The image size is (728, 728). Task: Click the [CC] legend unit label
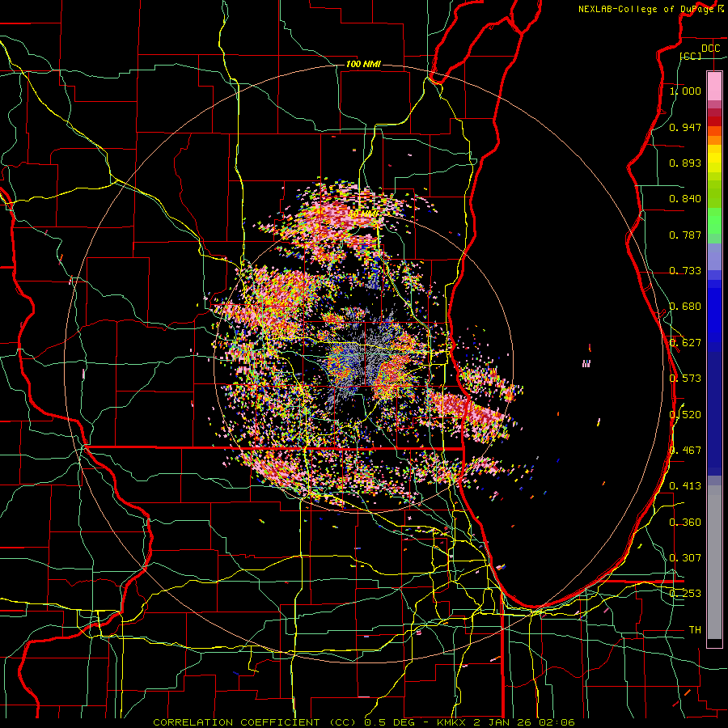point(691,56)
